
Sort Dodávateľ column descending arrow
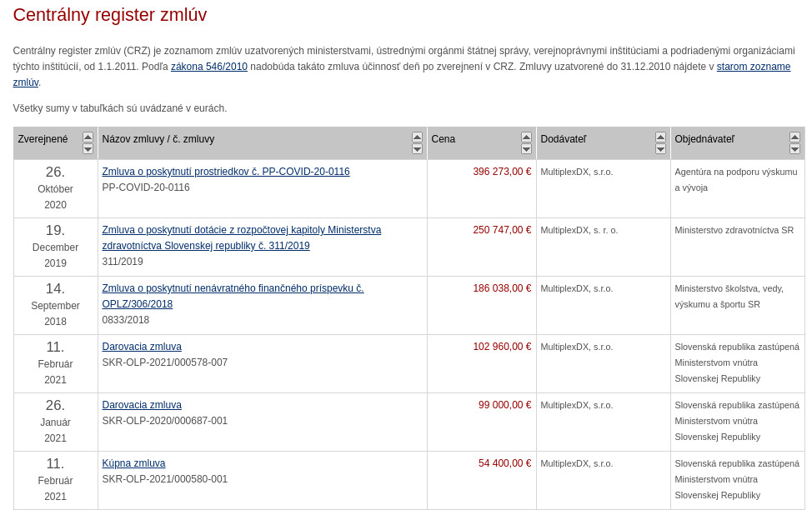click(660, 149)
